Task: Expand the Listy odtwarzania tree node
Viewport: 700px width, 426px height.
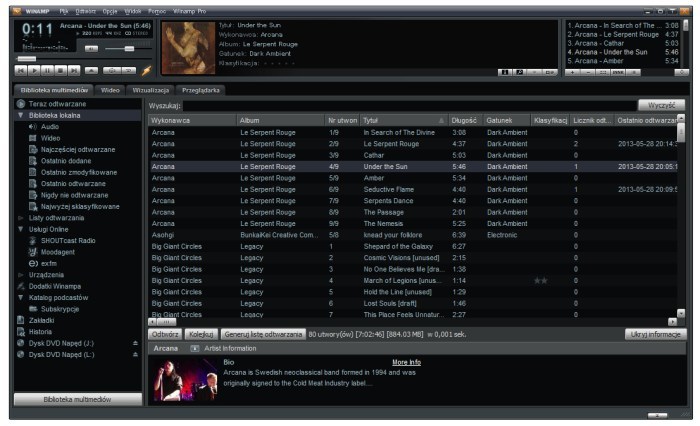Action: (21, 218)
